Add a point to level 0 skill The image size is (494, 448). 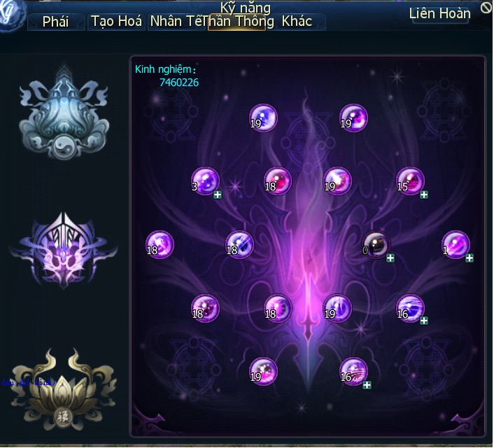coord(390,258)
